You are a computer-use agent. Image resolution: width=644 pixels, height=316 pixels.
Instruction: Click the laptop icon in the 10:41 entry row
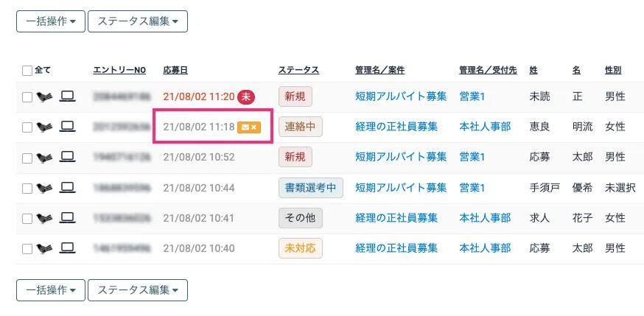[x=68, y=218]
